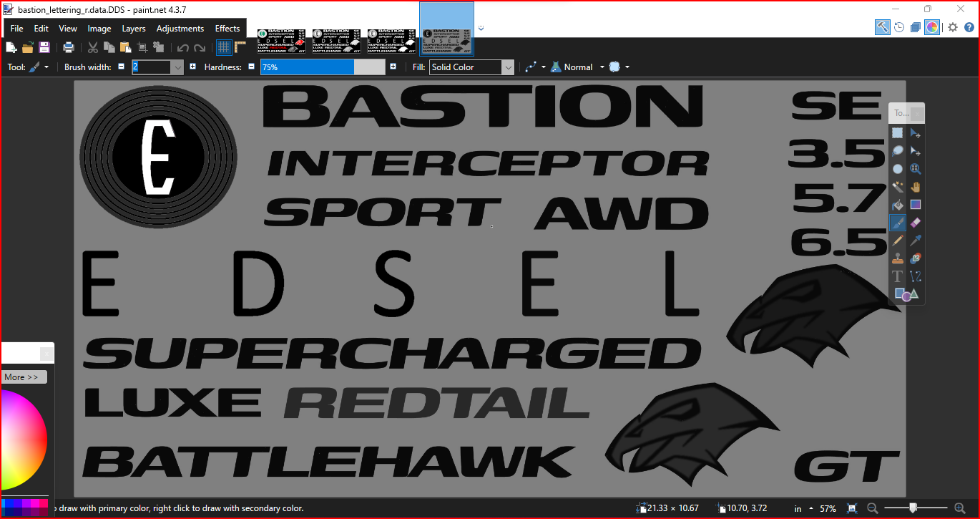This screenshot has height=519, width=980.
Task: Click More >> in Colors window
Action: tap(24, 377)
